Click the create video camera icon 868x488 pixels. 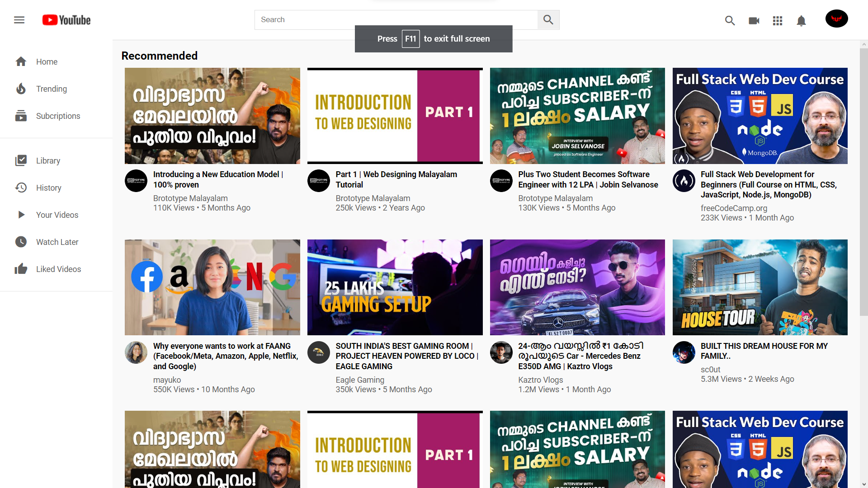[754, 20]
